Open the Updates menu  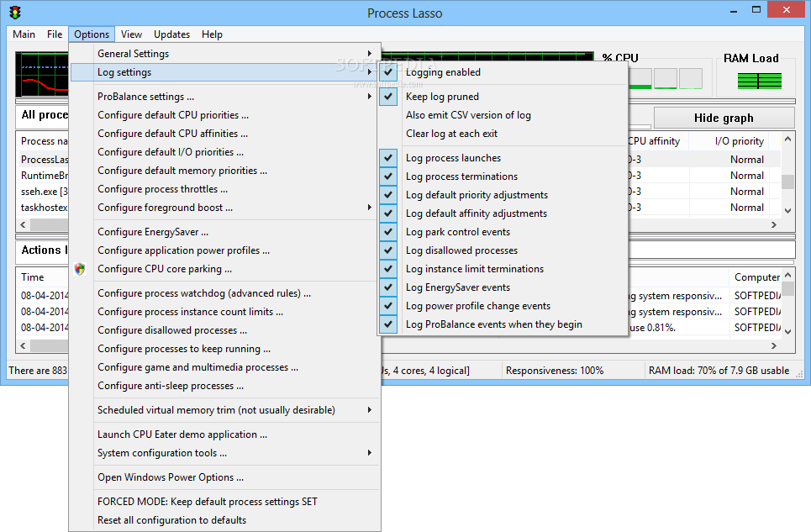tap(171, 34)
